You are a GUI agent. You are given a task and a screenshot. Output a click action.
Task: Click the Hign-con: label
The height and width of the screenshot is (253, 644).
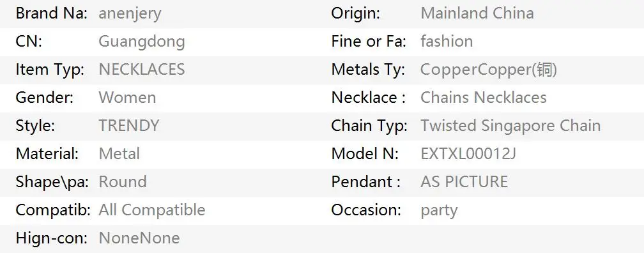(x=51, y=238)
